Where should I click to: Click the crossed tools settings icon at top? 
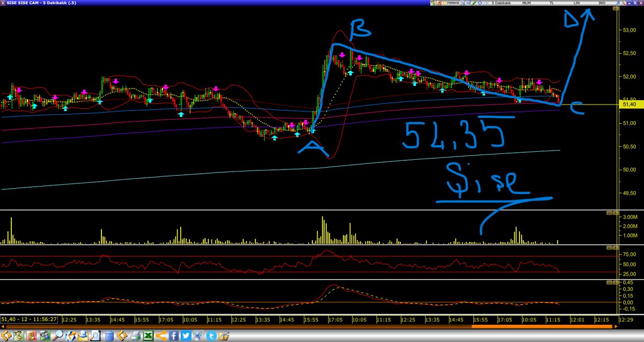(624, 3)
